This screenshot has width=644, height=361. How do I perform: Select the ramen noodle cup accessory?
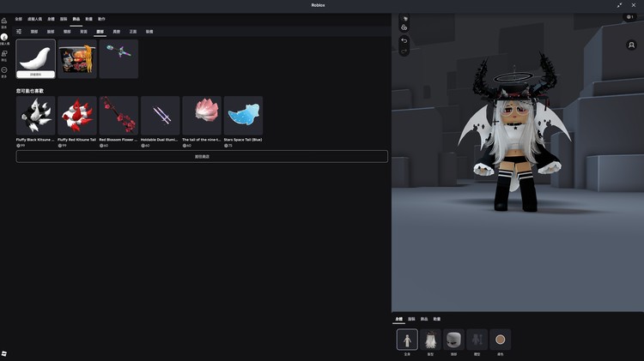pyautogui.click(x=77, y=58)
